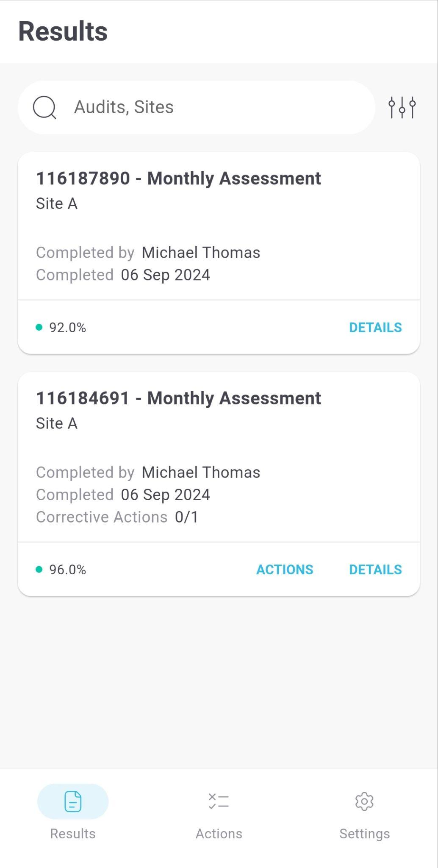Select the Actions checklist icon

[x=219, y=801]
